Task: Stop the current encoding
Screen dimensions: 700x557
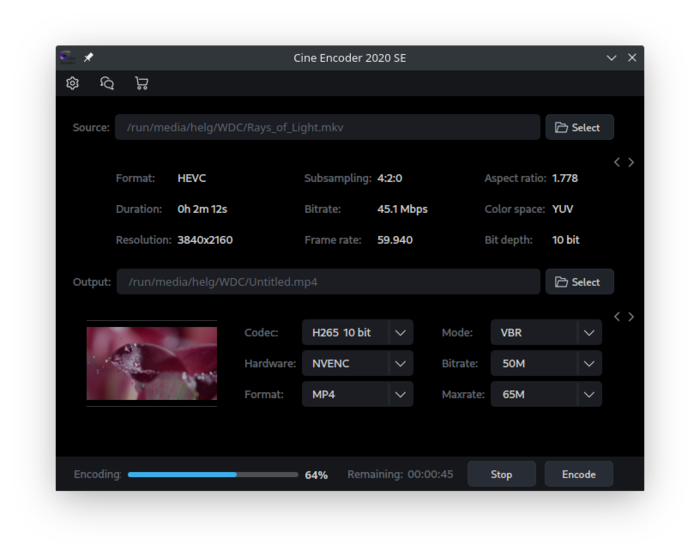Action: coord(501,474)
